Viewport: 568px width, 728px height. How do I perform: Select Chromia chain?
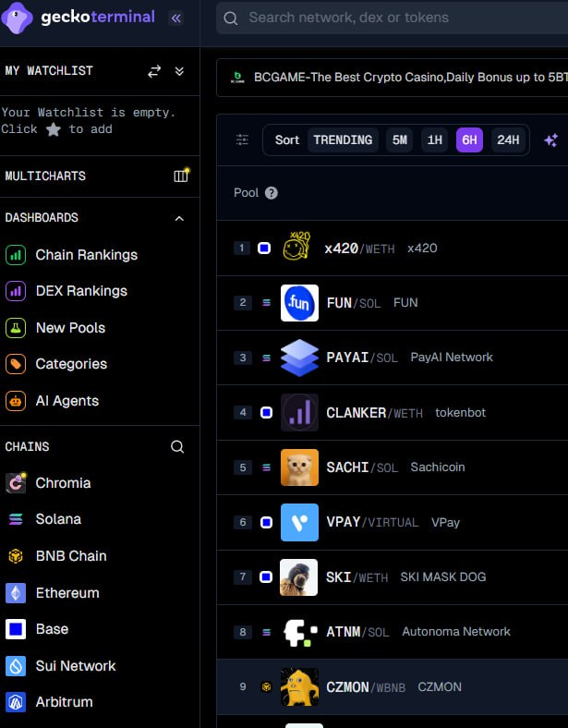pyautogui.click(x=63, y=483)
